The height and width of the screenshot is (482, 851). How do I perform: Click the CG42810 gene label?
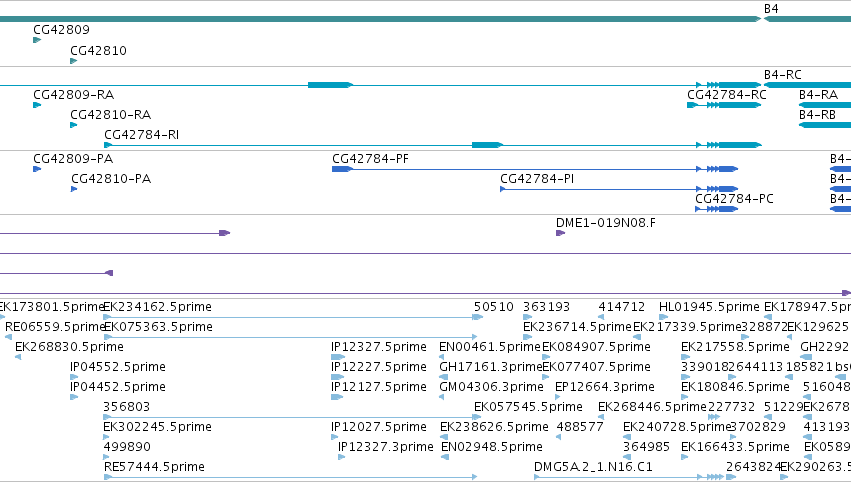click(x=98, y=50)
